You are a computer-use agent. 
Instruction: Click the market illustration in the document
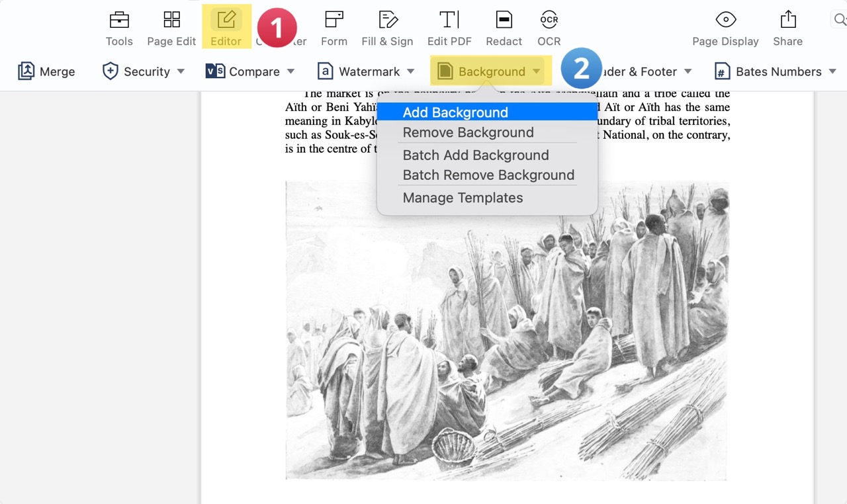point(507,330)
